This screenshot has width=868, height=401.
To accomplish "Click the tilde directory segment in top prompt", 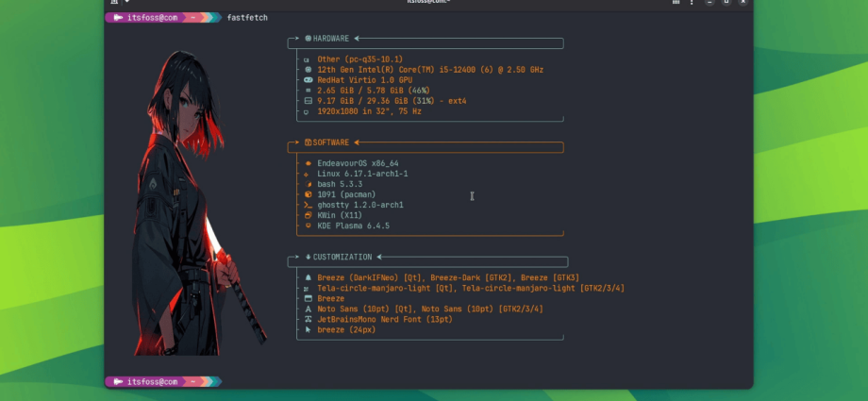I will pyautogui.click(x=193, y=18).
